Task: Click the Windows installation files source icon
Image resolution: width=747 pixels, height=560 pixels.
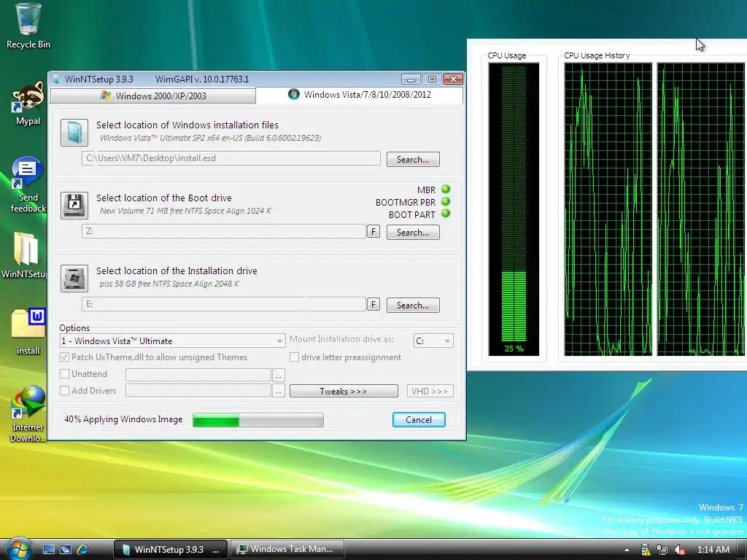Action: click(x=74, y=133)
